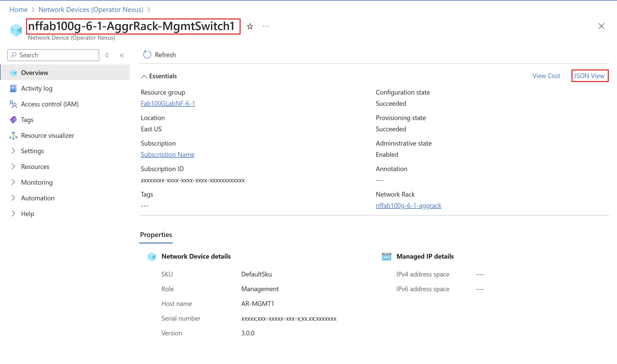Click the Managed IP details icon
The height and width of the screenshot is (364, 617).
pos(386,256)
